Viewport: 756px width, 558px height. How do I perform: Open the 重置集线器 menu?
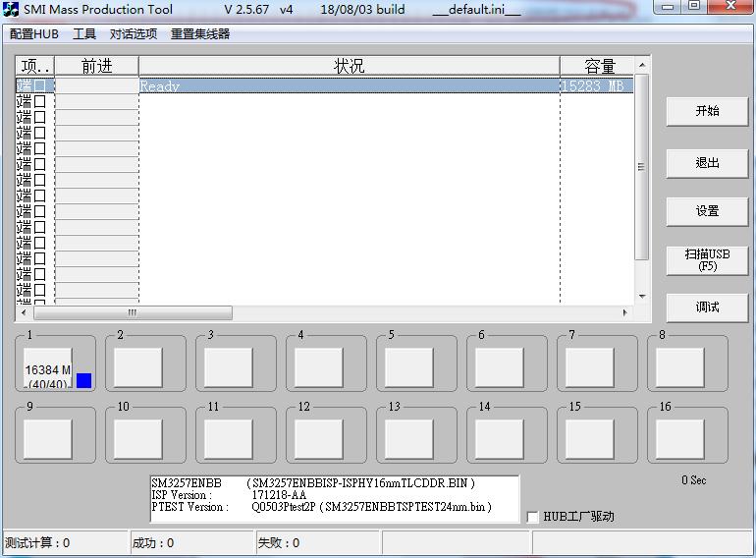coord(200,34)
